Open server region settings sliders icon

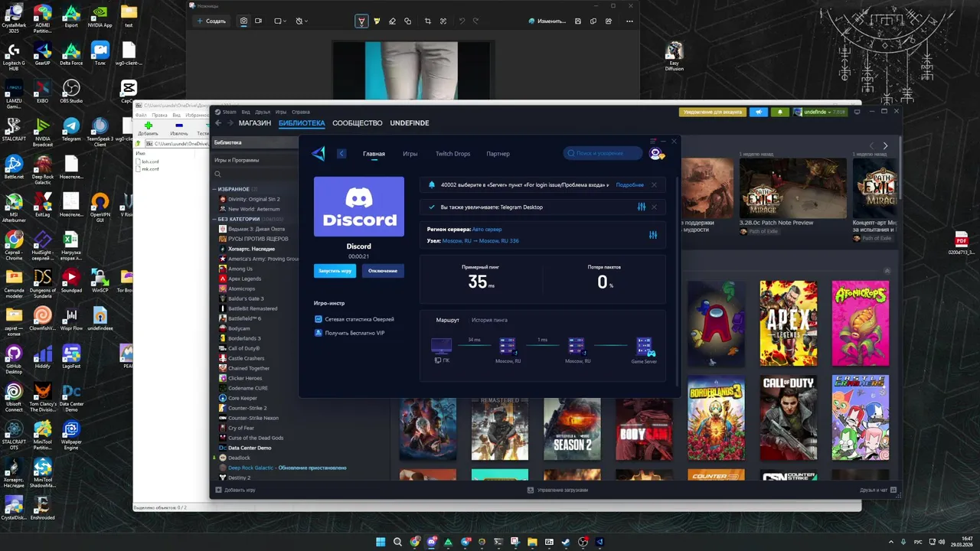tap(653, 235)
